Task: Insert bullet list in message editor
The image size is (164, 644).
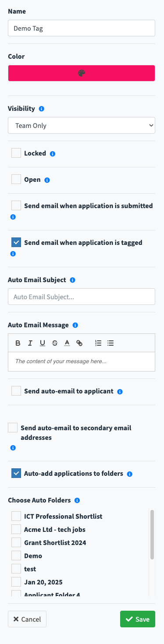Action: 111,343
